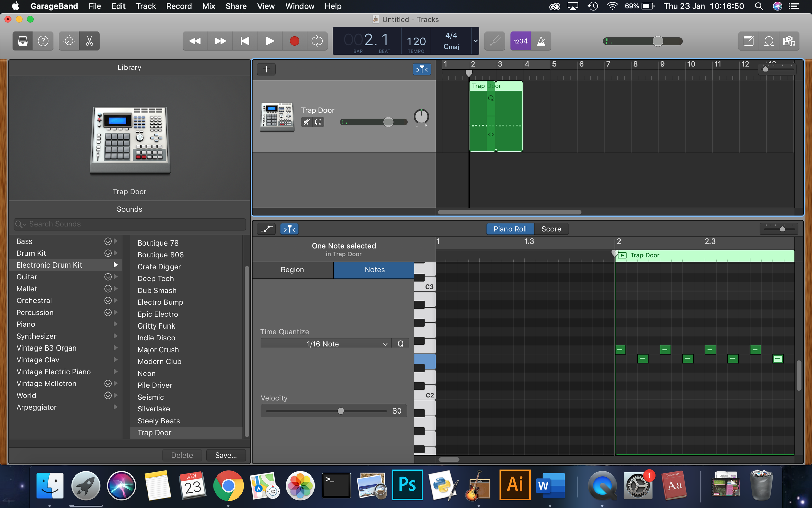812x508 pixels.
Task: Open MIDI Draw in the editor toolbar
Action: coord(266,229)
